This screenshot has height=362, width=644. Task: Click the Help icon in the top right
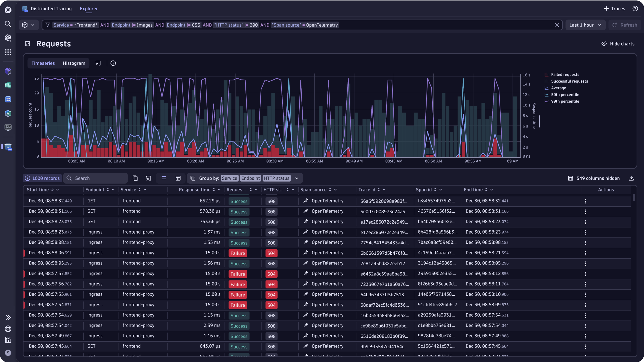[x=635, y=8]
